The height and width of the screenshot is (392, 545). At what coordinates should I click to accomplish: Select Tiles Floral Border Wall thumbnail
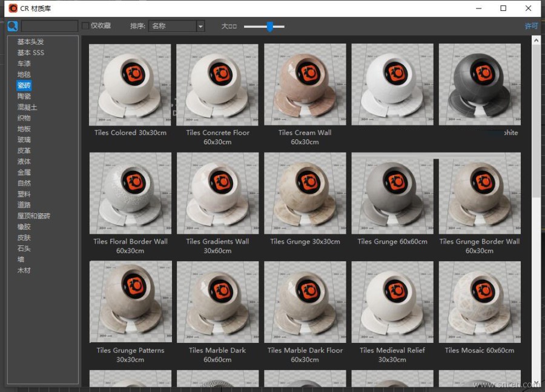[x=130, y=193]
